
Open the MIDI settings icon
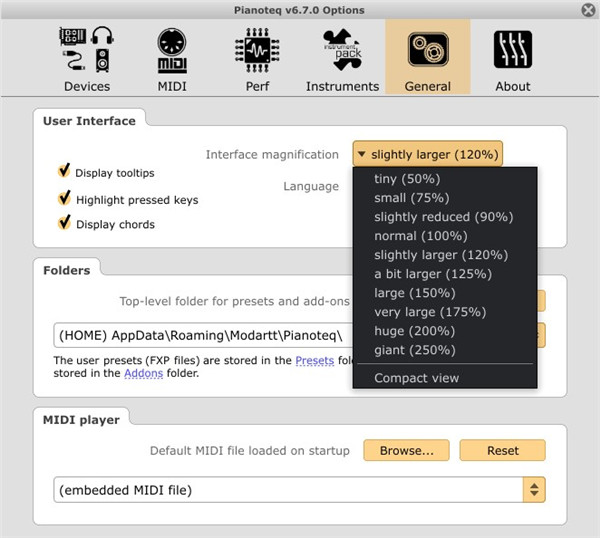(x=172, y=49)
